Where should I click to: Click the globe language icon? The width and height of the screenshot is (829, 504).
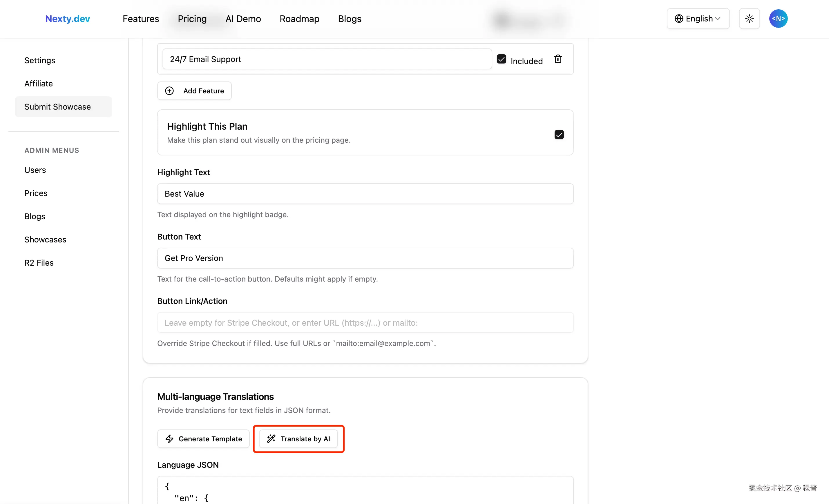(x=679, y=19)
